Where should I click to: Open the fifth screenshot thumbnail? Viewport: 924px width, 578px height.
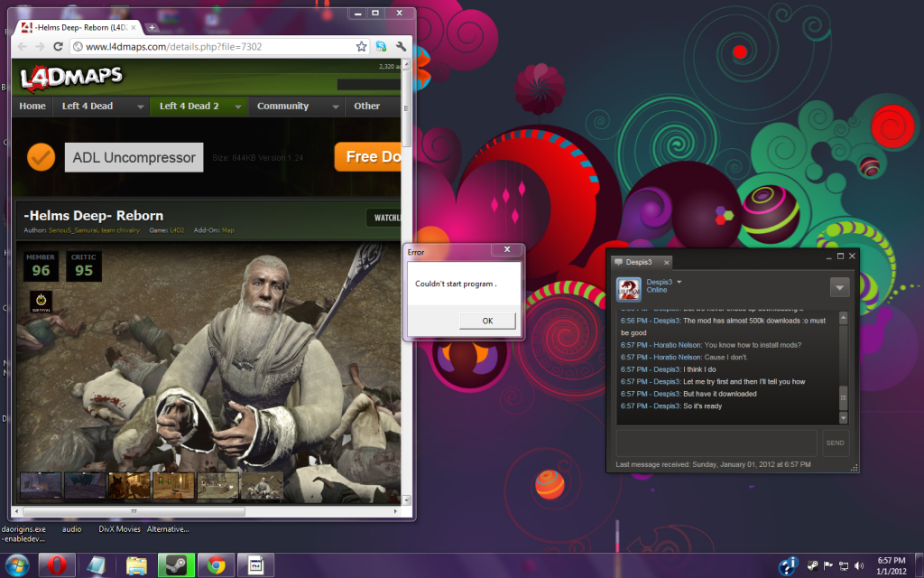click(218, 486)
